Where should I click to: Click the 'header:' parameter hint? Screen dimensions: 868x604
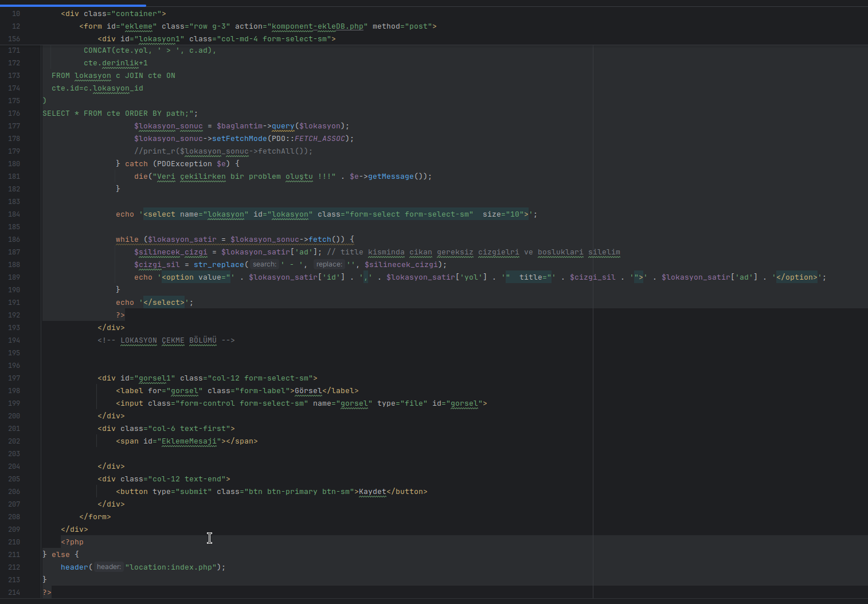[x=109, y=567]
